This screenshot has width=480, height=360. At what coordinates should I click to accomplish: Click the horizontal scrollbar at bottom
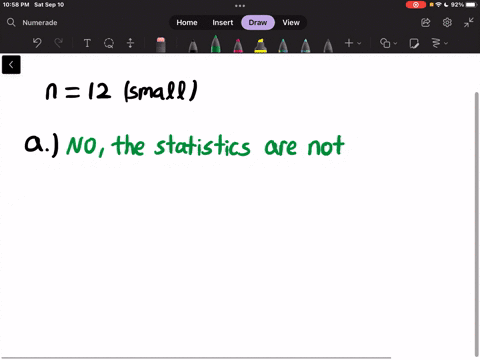(x=196, y=358)
